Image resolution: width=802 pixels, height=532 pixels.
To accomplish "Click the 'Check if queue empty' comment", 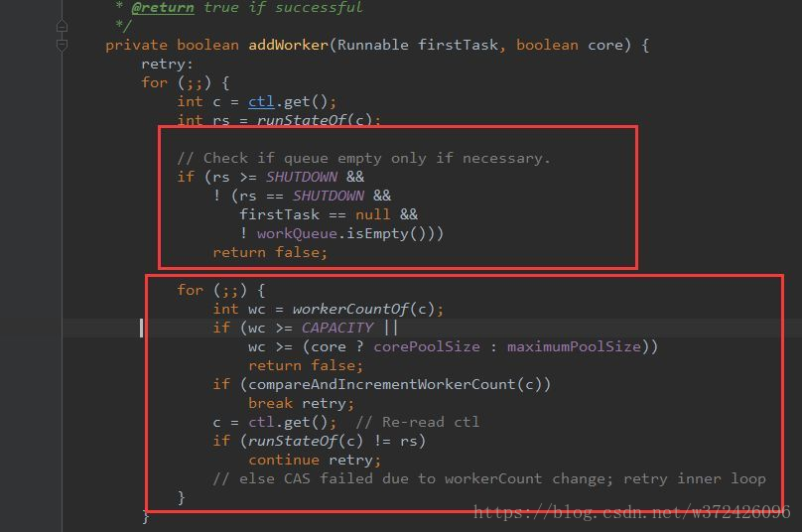I will 363,158.
